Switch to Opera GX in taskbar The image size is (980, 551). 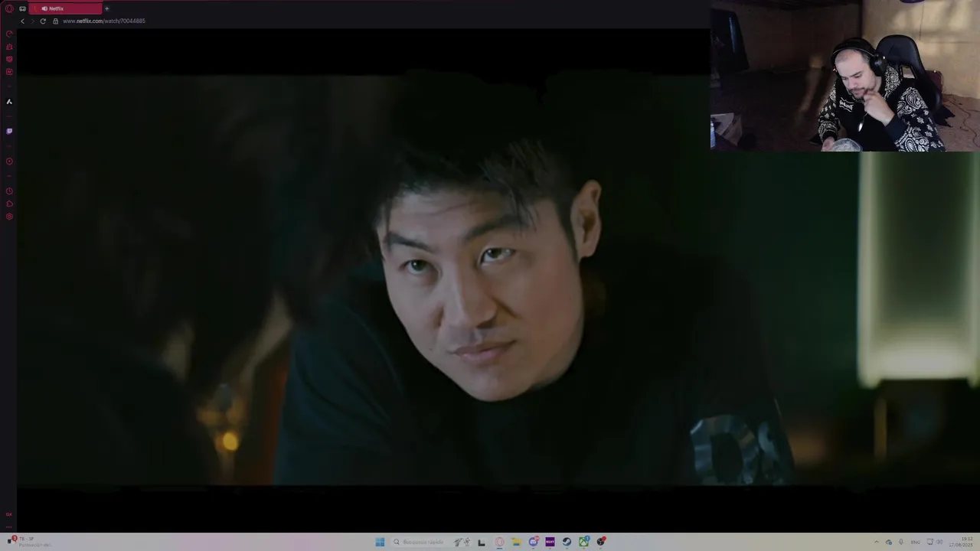[x=499, y=542]
